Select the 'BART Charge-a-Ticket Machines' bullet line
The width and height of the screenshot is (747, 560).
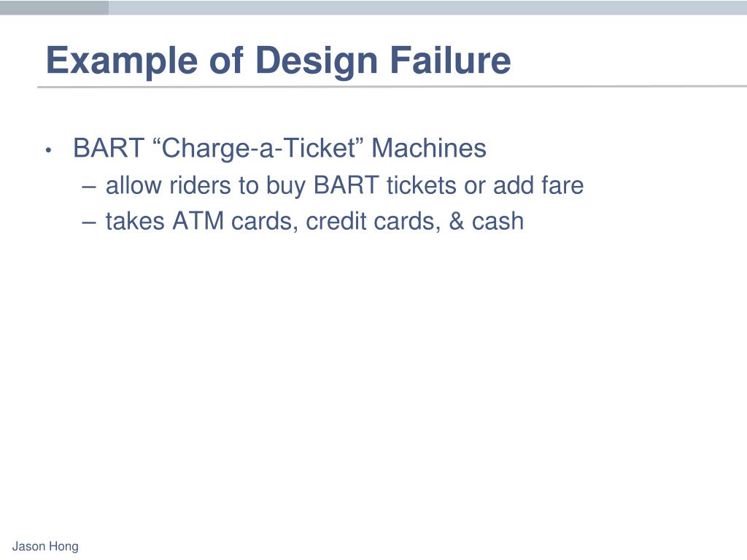pyautogui.click(x=279, y=148)
